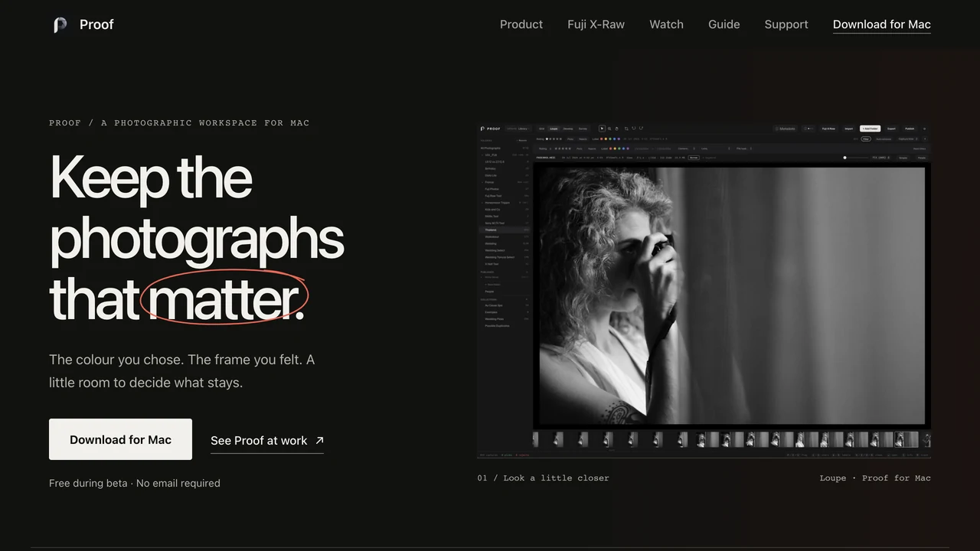Select the Loupe view tab
Screen dimensions: 980x551
pyautogui.click(x=554, y=129)
